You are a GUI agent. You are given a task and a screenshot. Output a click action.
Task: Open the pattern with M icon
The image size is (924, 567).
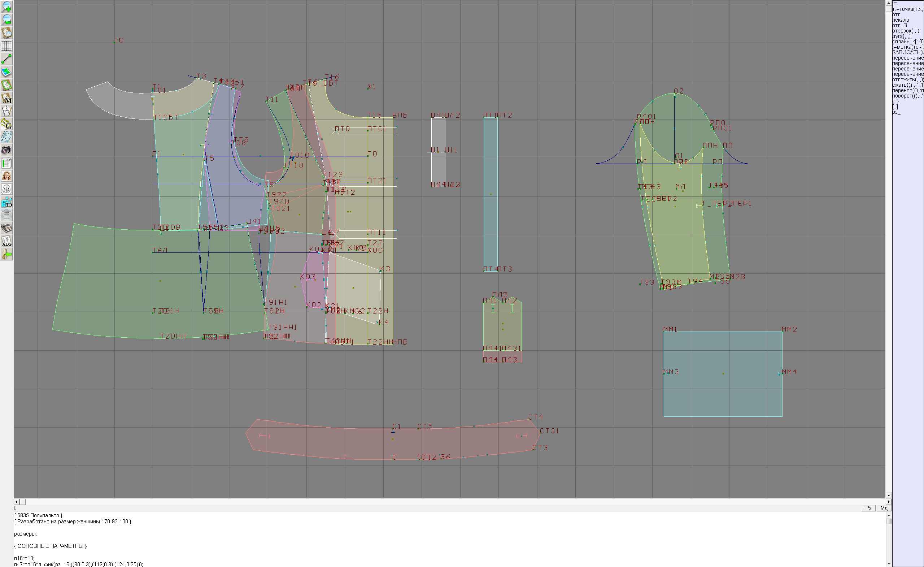click(6, 98)
